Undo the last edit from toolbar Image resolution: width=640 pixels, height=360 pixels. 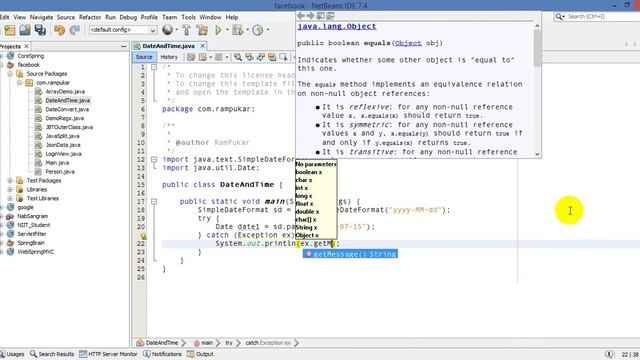point(60,30)
